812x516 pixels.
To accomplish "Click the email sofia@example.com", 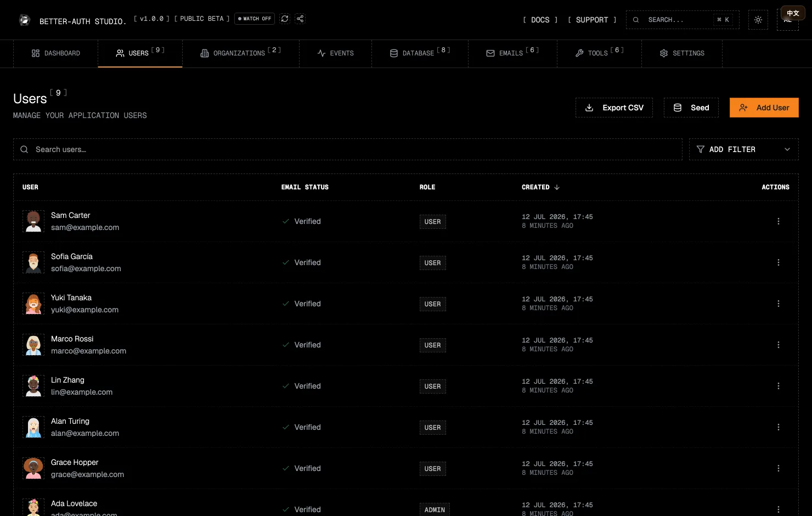I will (x=86, y=268).
